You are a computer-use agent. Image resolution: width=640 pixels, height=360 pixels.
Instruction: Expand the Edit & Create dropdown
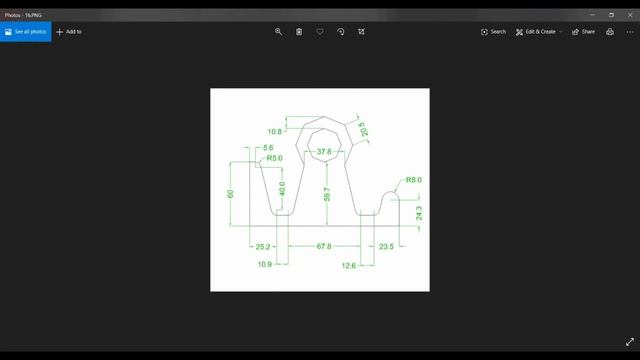click(539, 31)
